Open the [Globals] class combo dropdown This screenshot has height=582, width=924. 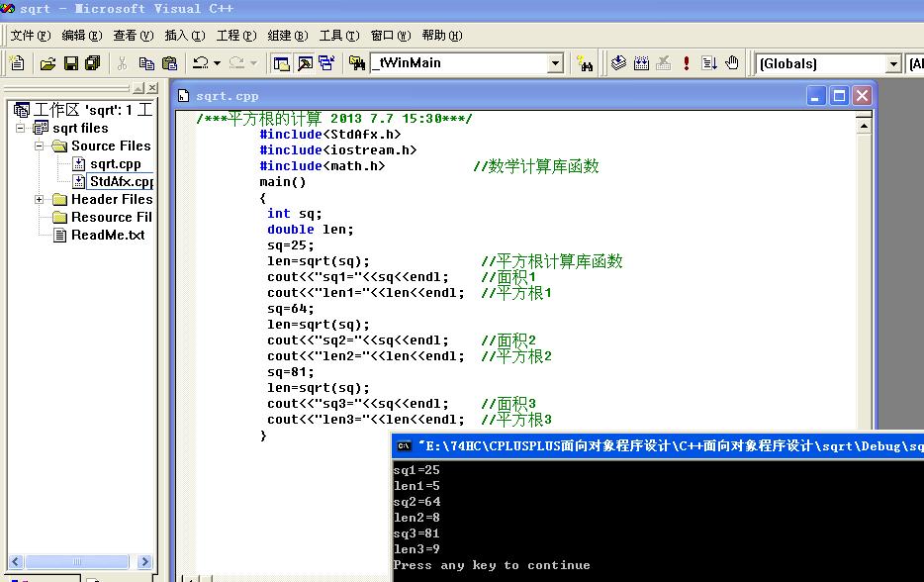(894, 63)
